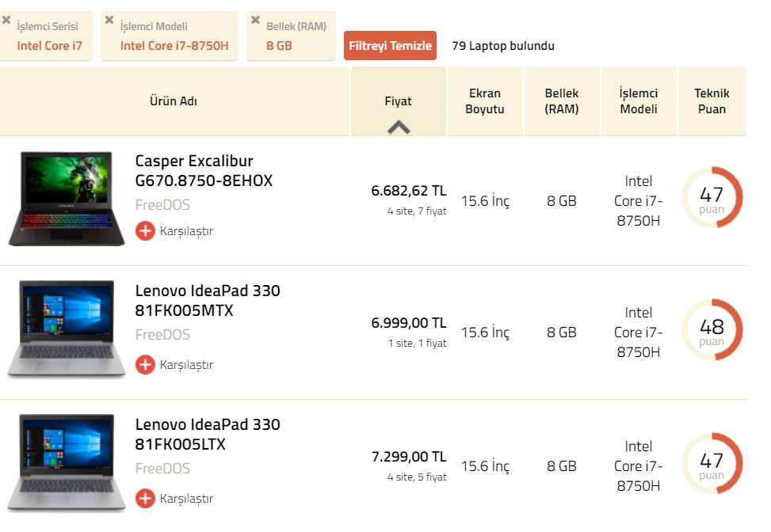Remove the İşlemci Serisi Intel Core i7 filter
Viewport: 771px width, 532px height.
click(6, 20)
